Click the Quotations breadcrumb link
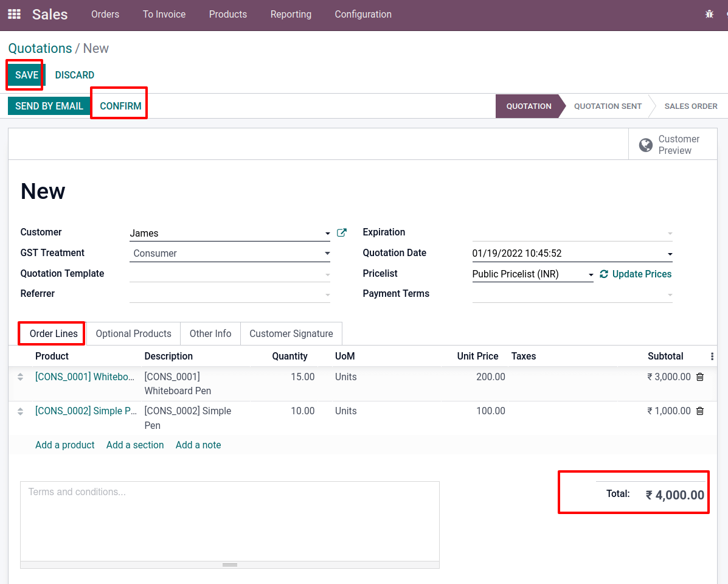728x584 pixels. click(x=40, y=48)
